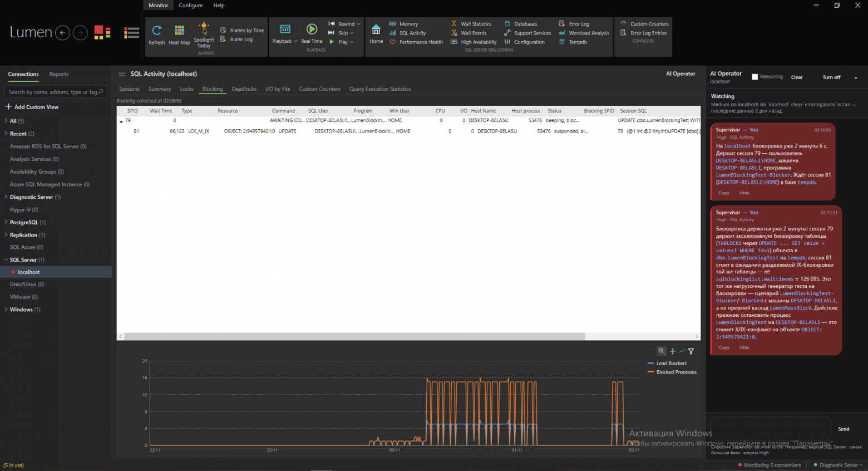868x471 pixels.
Task: Open Spotlight Today alarms
Action: (x=204, y=35)
